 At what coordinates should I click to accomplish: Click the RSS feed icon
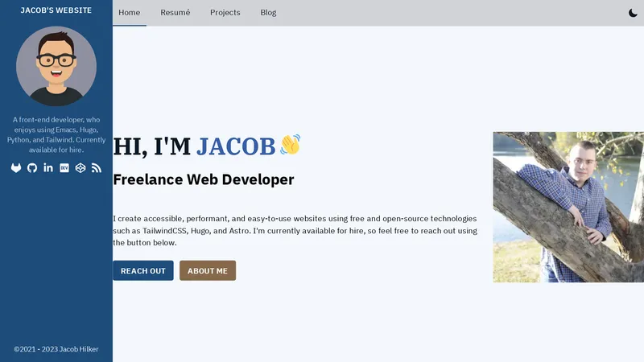pos(97,167)
